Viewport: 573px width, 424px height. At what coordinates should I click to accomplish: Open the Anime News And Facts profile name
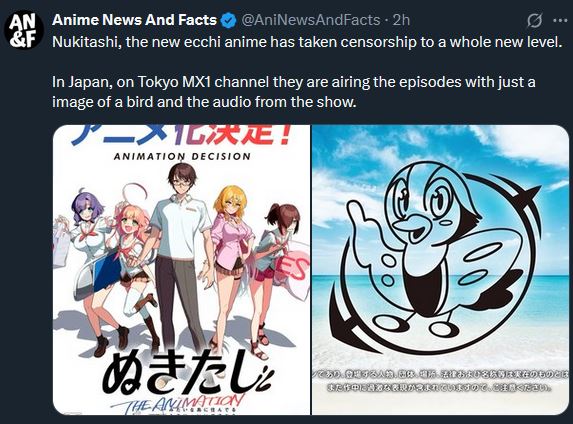point(134,20)
